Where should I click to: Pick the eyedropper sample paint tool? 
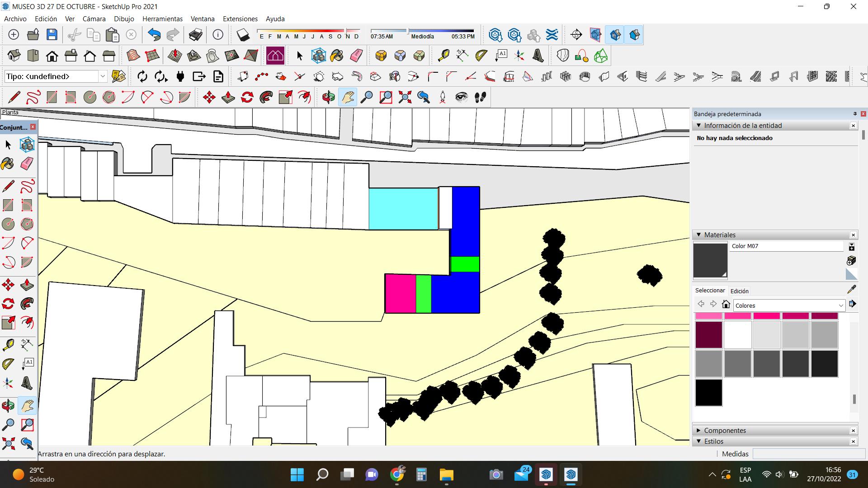click(851, 289)
